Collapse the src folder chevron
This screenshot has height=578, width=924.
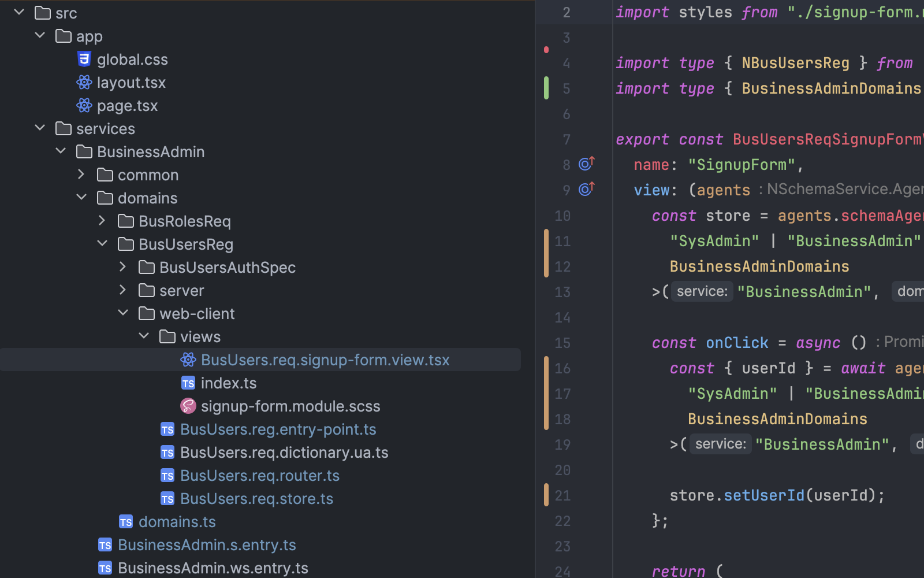point(19,12)
